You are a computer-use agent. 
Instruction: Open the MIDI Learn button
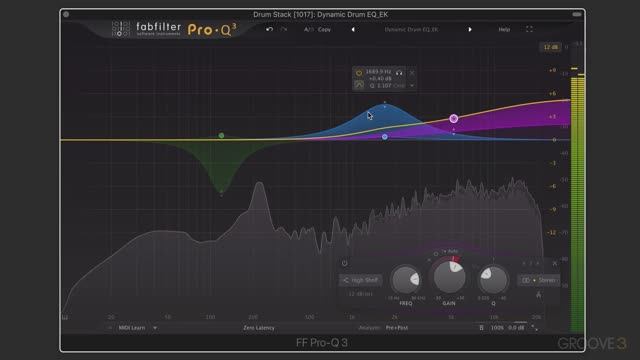pyautogui.click(x=131, y=328)
